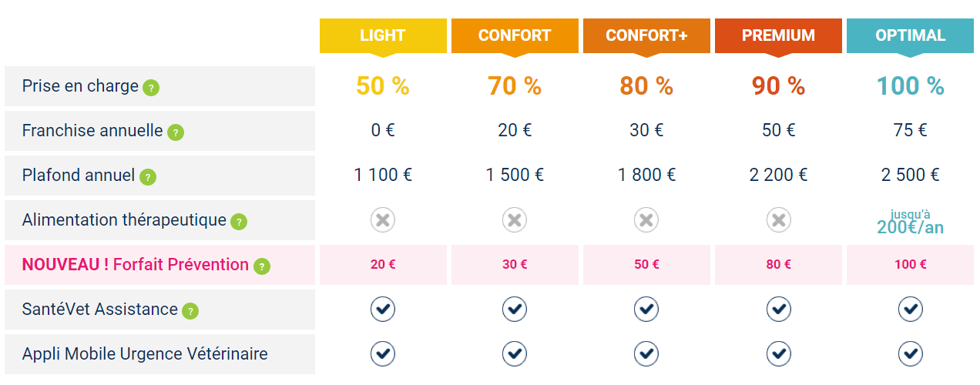The width and height of the screenshot is (980, 385).
Task: Click grey X under PREMIUM for Alimentation thérapeutique
Action: (x=779, y=220)
